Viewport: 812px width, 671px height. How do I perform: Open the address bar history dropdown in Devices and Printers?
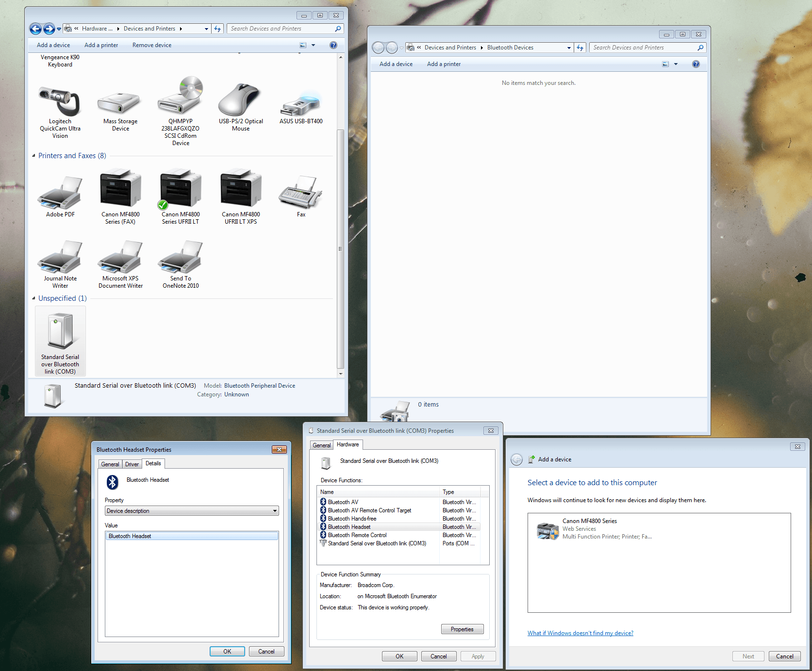tap(206, 29)
